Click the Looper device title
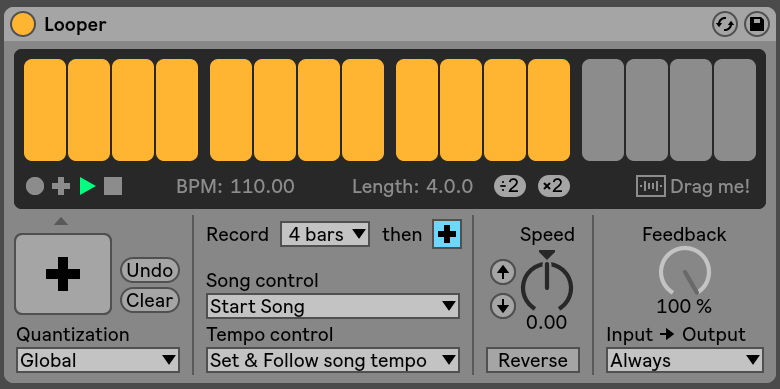Image resolution: width=780 pixels, height=389 pixels. [x=75, y=24]
